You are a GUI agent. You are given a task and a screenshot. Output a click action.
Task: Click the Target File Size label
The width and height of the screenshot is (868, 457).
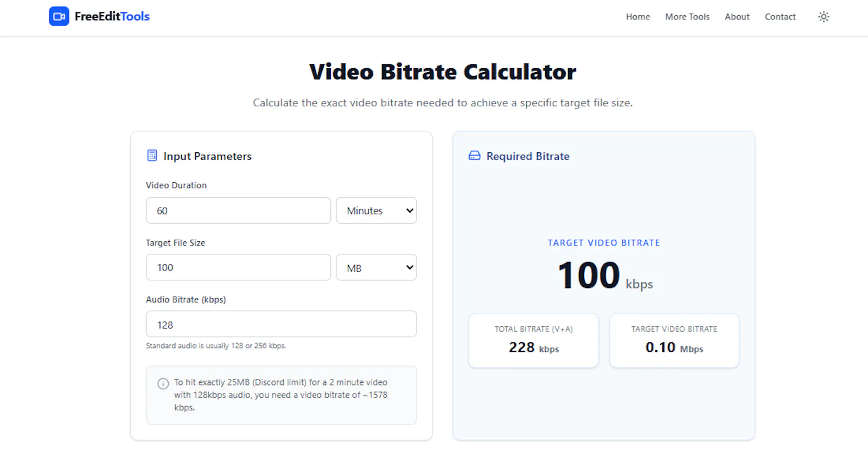tap(175, 243)
